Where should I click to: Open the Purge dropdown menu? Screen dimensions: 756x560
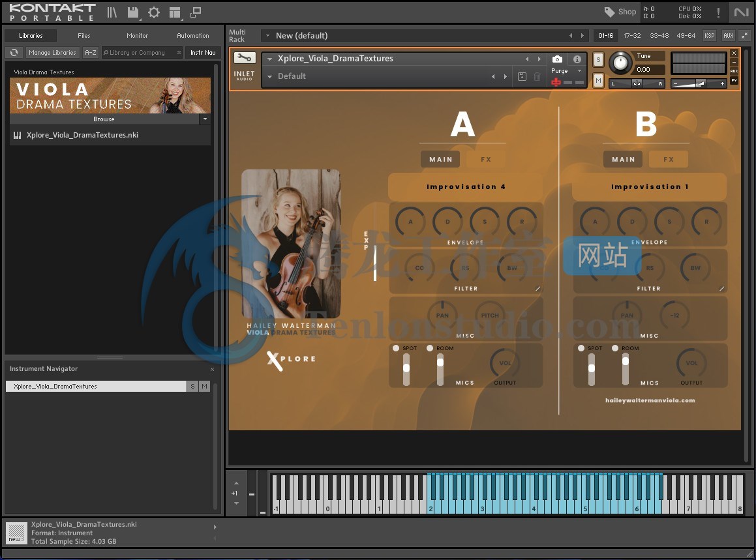[567, 71]
